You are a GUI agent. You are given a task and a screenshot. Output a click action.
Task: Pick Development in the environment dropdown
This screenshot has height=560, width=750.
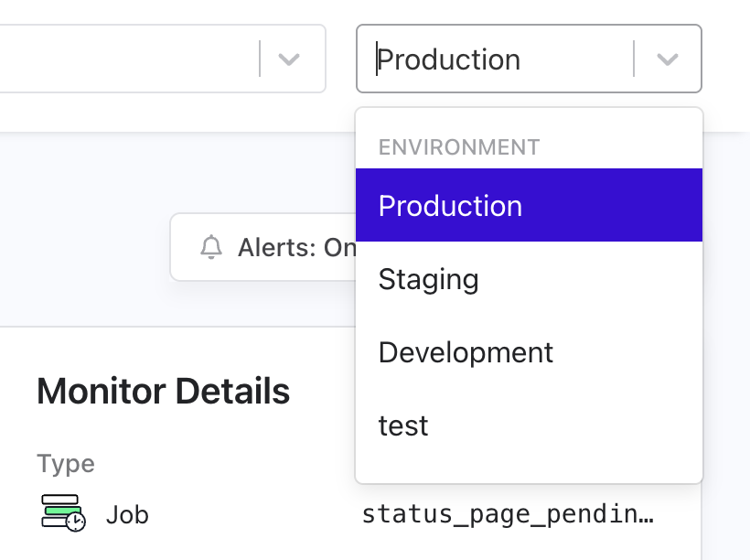529,352
